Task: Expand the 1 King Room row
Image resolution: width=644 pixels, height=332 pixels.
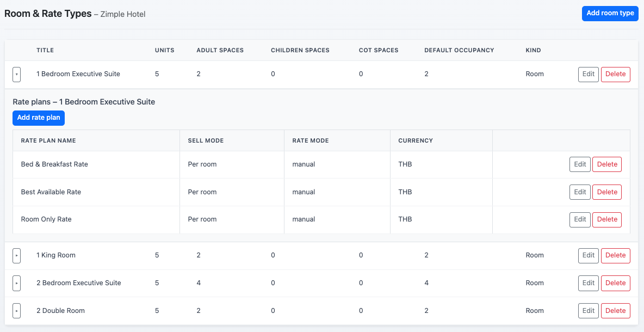Action: point(16,255)
